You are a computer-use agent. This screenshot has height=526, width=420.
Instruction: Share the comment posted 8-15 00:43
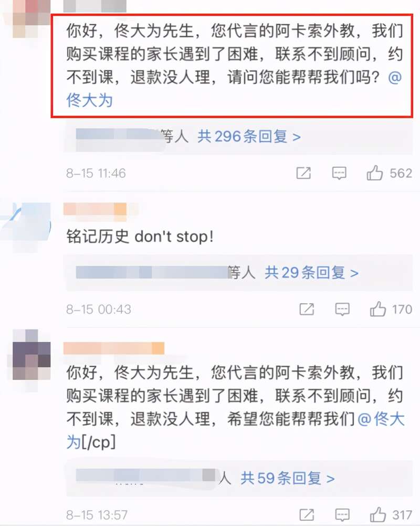coord(307,309)
